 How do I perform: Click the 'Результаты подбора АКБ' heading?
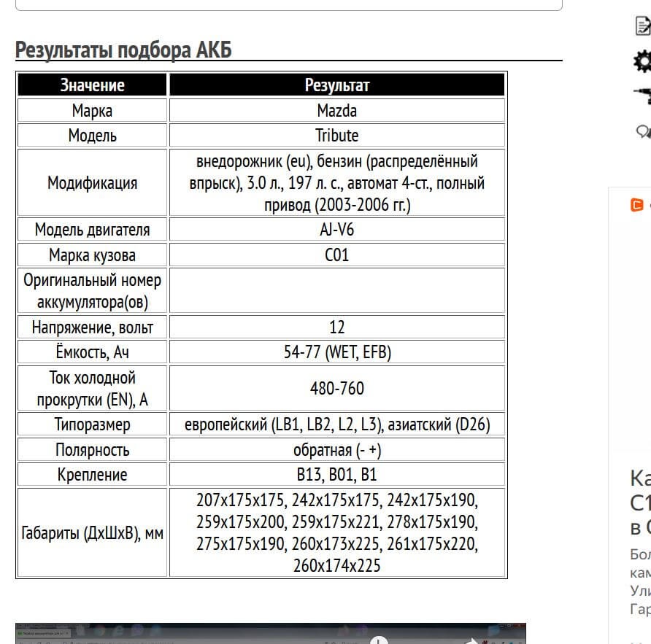pyautogui.click(x=123, y=50)
